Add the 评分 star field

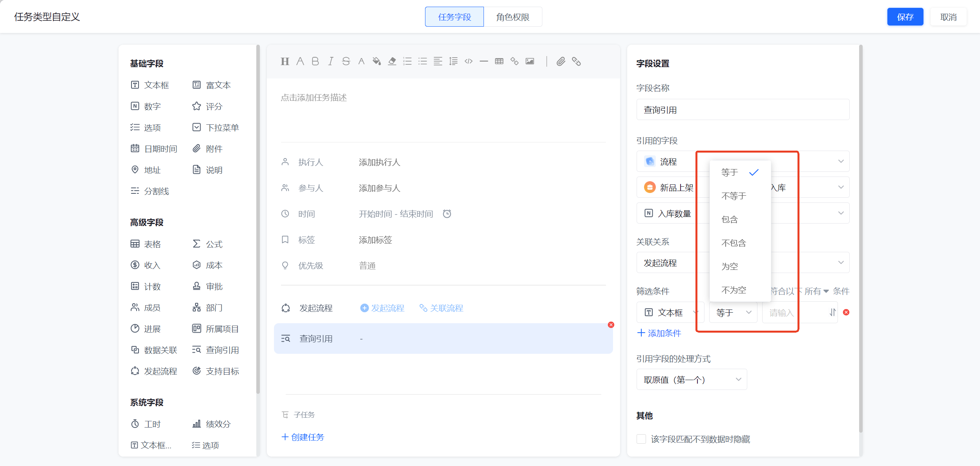pos(208,106)
